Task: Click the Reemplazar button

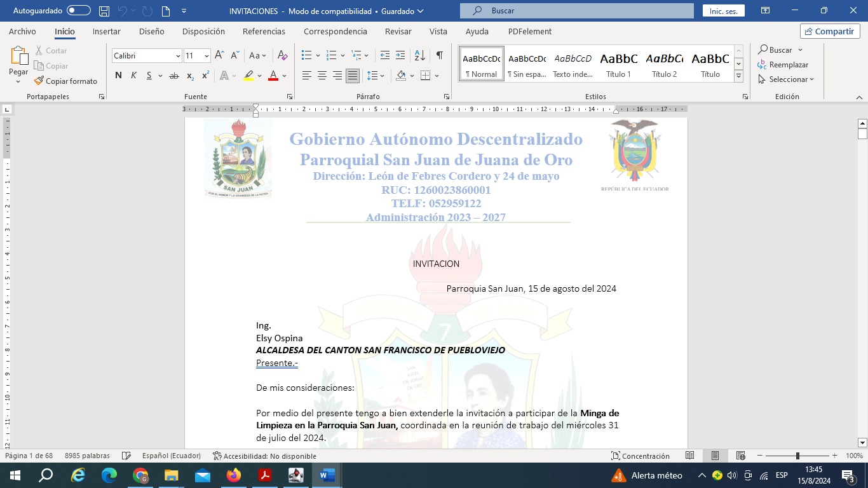Action: coord(783,65)
